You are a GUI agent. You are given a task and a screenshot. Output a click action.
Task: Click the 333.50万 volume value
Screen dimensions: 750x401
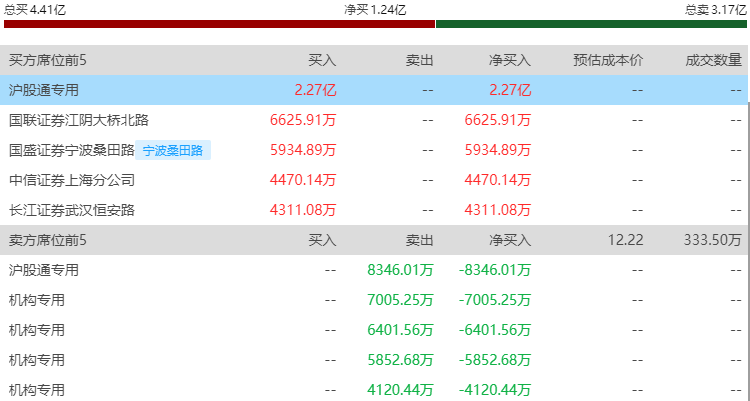(713, 240)
